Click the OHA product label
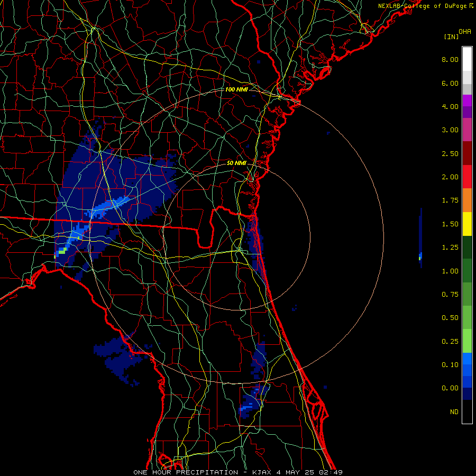The width and height of the screenshot is (476, 476). (x=465, y=31)
